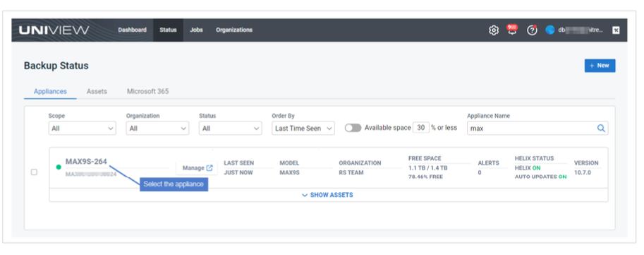Click the 1.1 TB / 1.4 TB free space value
Screen dimensions: 644x255
coord(428,168)
